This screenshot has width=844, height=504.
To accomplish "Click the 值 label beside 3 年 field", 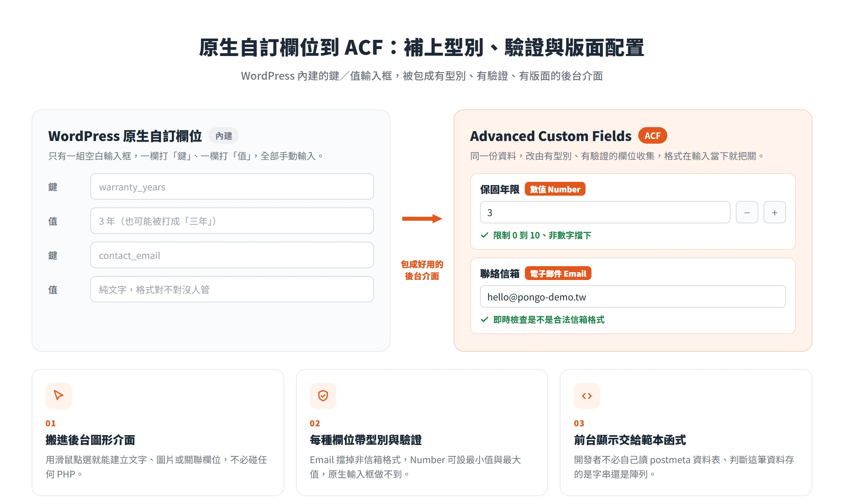I will pos(53,221).
